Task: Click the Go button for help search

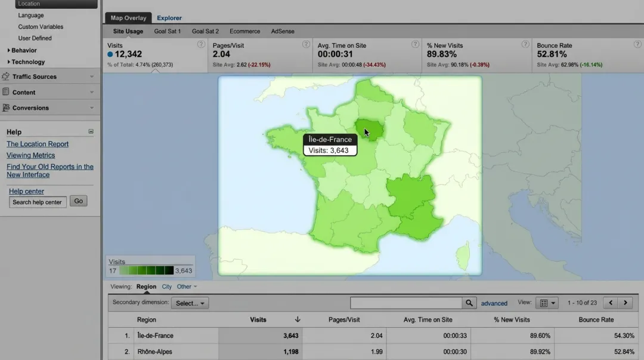Action: point(78,201)
